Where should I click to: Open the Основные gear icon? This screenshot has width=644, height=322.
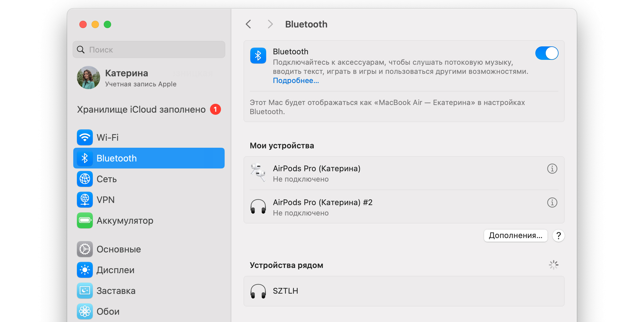(85, 249)
